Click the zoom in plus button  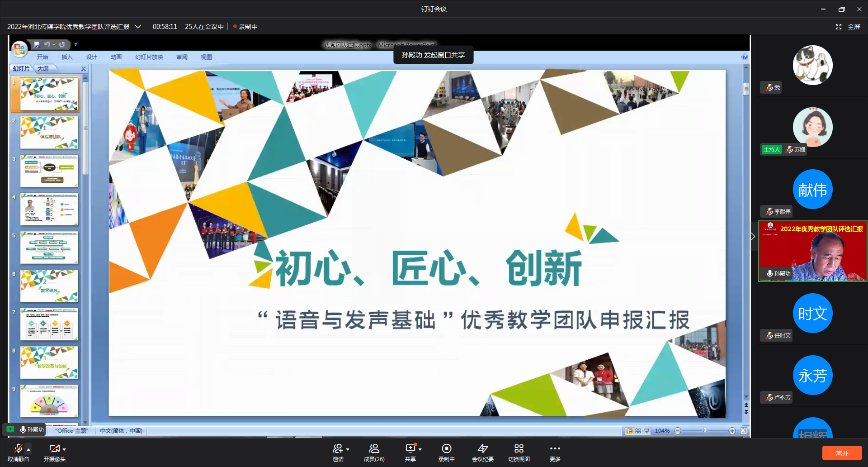(x=732, y=431)
